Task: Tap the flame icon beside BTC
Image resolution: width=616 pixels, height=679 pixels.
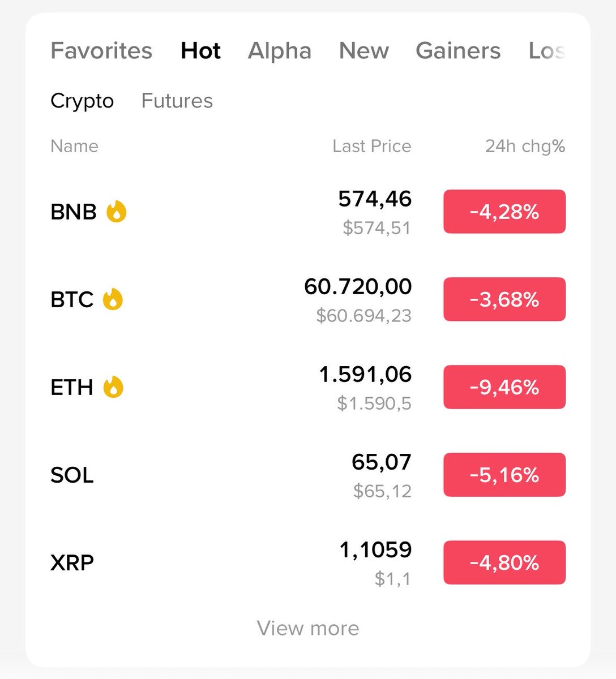Action: [113, 299]
